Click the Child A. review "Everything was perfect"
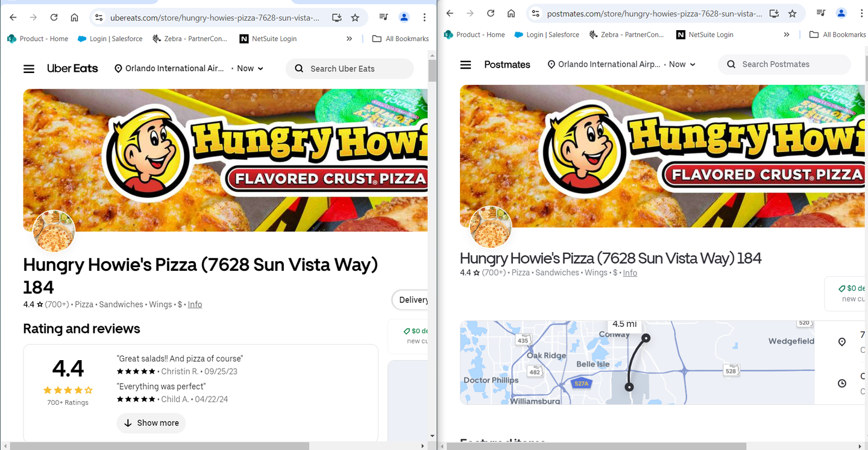868x450 pixels. click(x=162, y=386)
